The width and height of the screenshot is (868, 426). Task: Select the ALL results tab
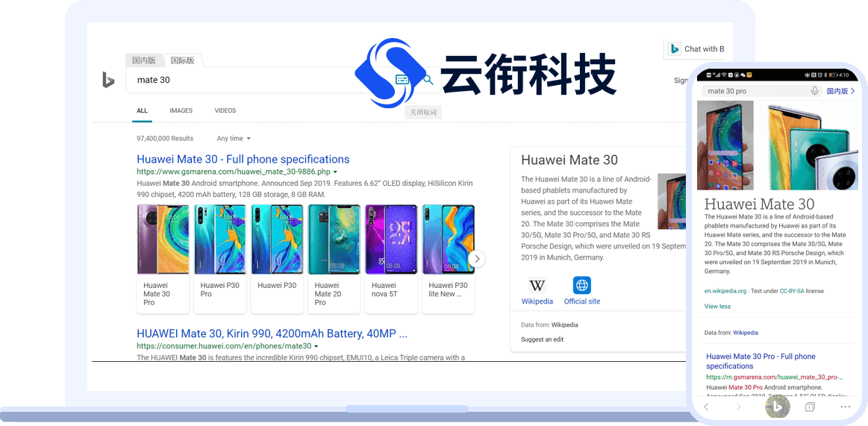pos(143,110)
